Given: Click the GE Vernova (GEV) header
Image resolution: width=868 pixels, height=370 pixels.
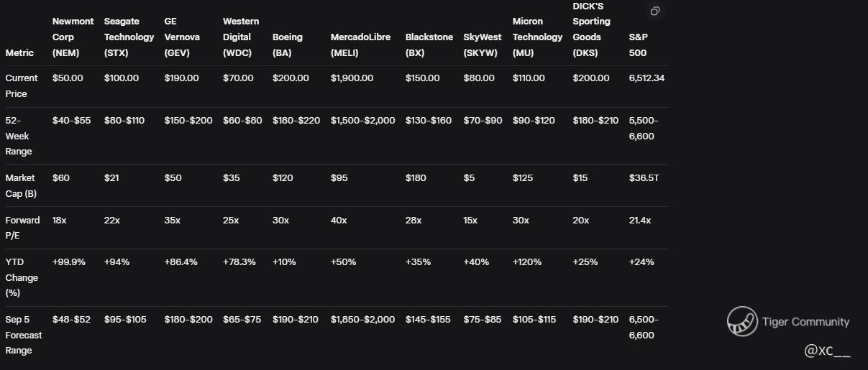Looking at the screenshot, I should pos(182,37).
